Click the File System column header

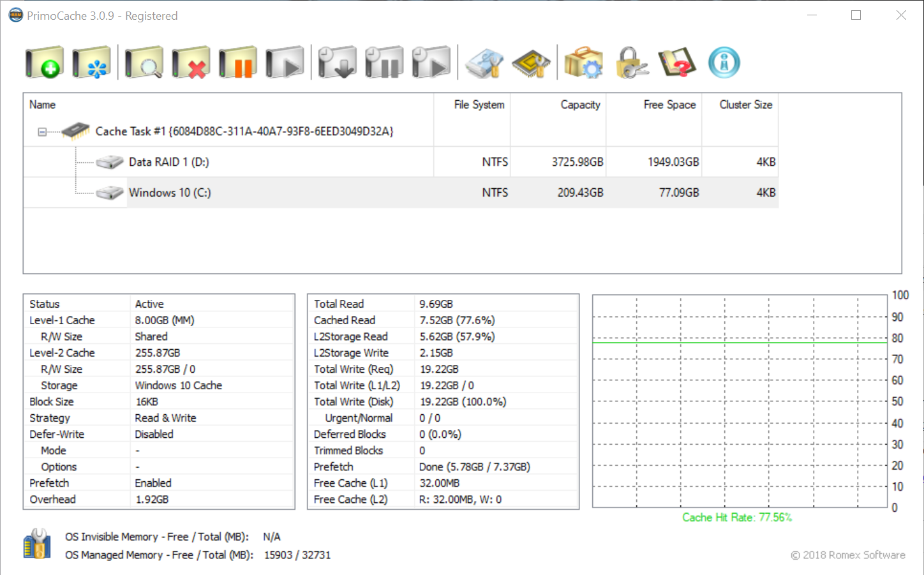pos(472,105)
